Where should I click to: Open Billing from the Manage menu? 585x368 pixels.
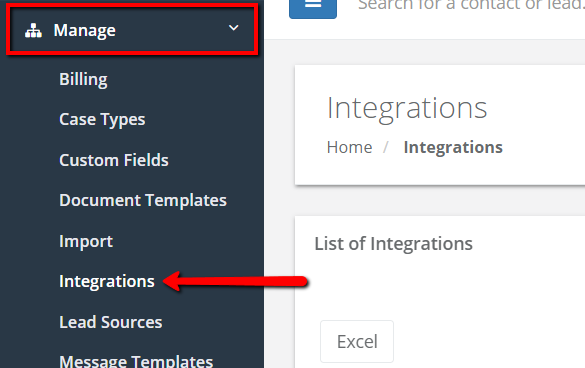coord(83,79)
